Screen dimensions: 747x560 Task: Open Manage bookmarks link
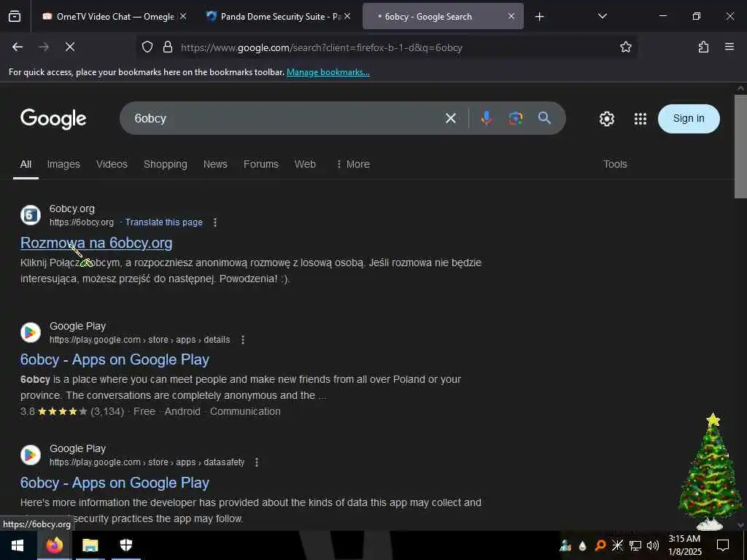[328, 72]
